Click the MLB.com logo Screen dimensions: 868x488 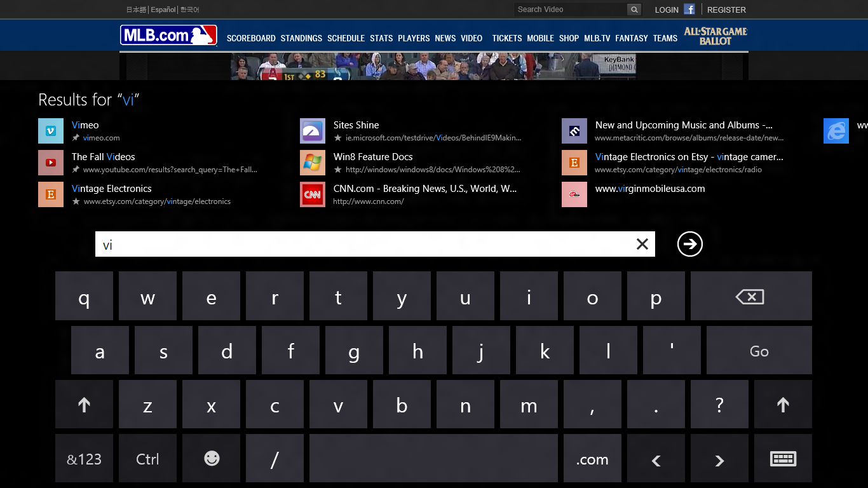pyautogui.click(x=168, y=35)
